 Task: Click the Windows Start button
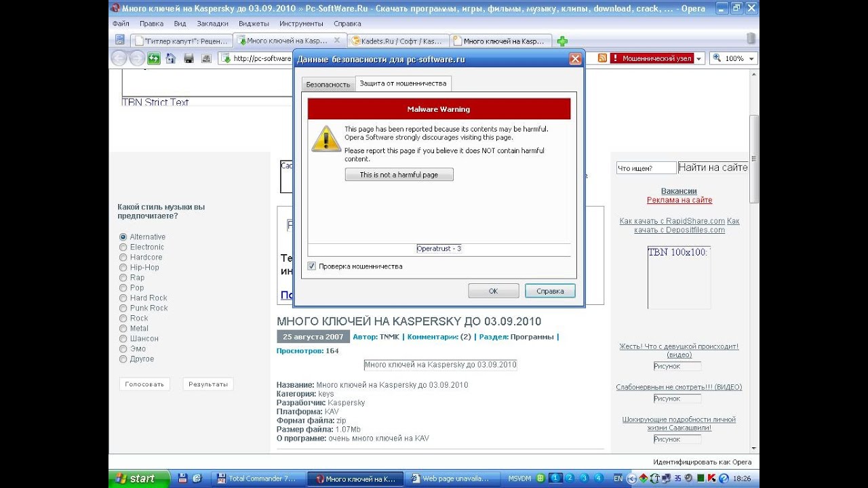click(138, 479)
